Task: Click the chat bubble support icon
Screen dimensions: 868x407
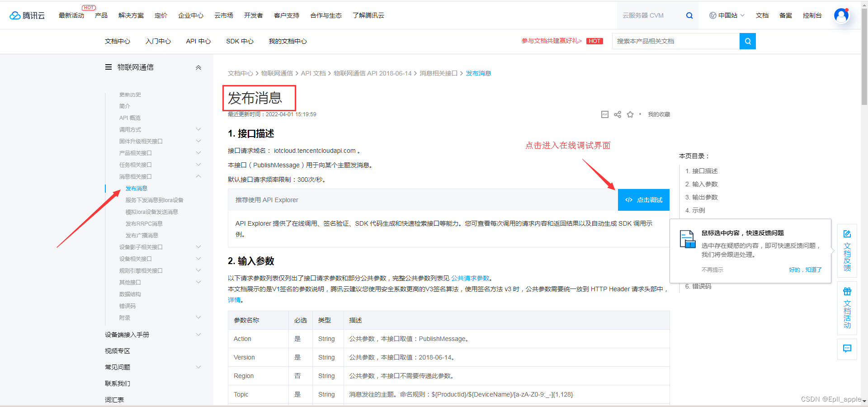Action: click(847, 348)
